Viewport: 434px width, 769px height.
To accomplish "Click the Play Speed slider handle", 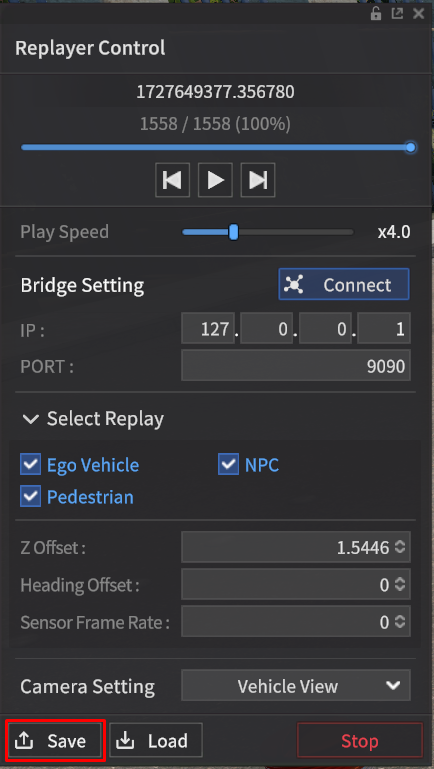I will [x=234, y=232].
